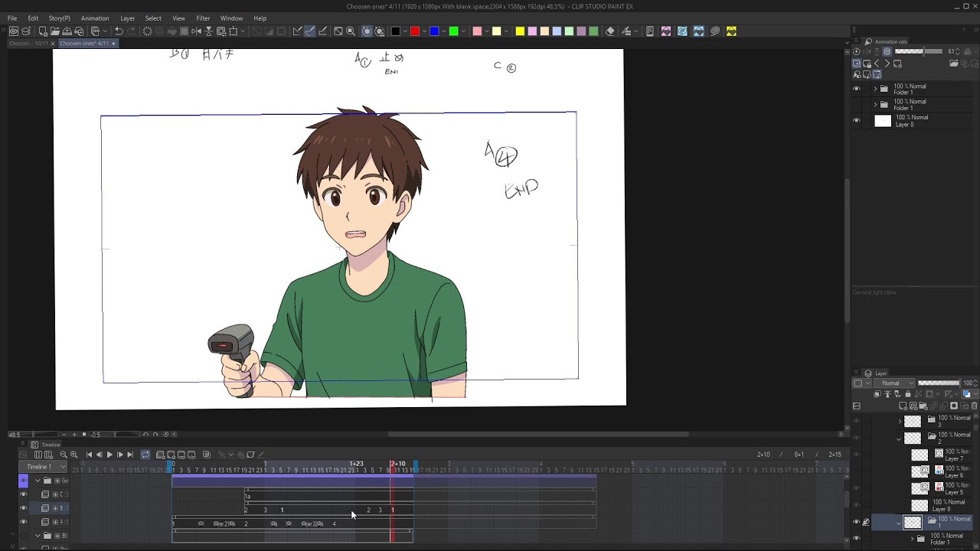Click the 2+10 timeline frame marker

(x=398, y=464)
